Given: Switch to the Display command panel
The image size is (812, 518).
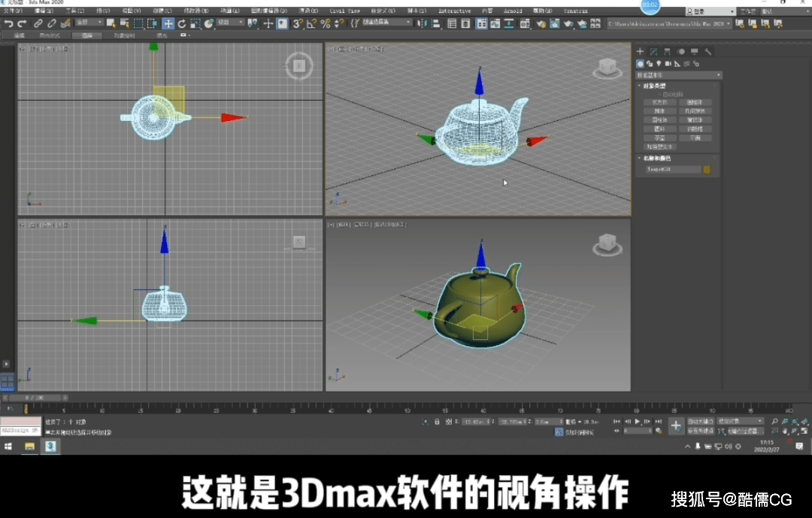Looking at the screenshot, I should point(695,51).
